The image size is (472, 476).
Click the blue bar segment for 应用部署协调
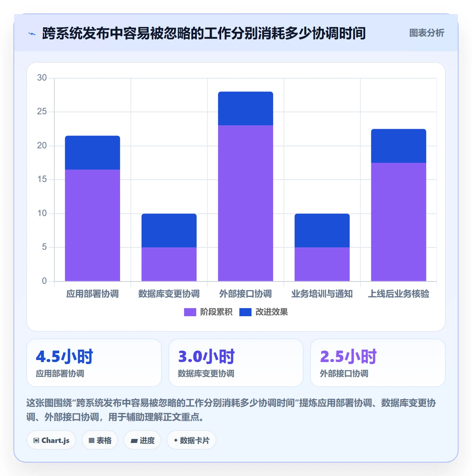point(92,153)
